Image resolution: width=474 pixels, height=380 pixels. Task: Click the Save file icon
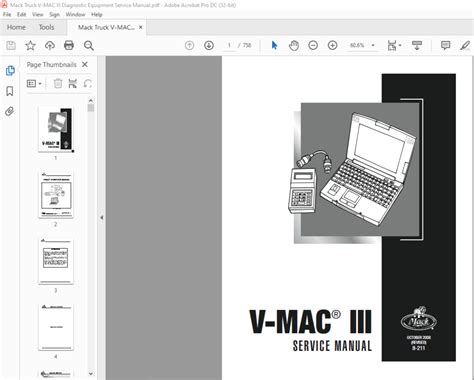tap(11, 45)
